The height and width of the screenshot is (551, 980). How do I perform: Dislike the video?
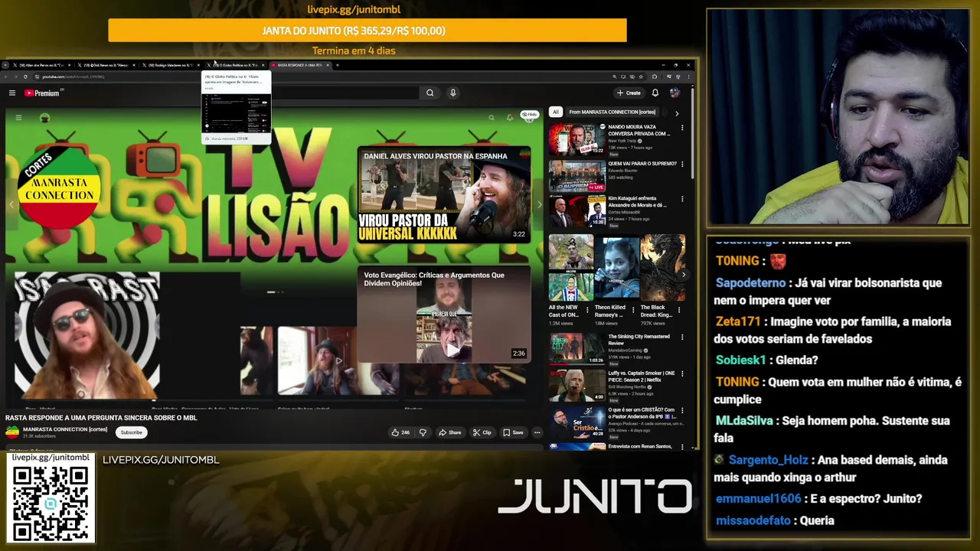coord(422,432)
